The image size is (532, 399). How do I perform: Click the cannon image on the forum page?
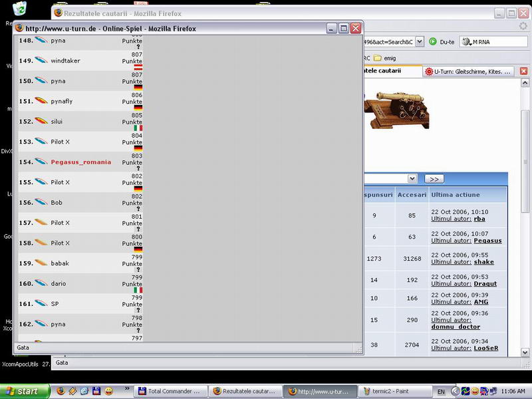[x=397, y=110]
